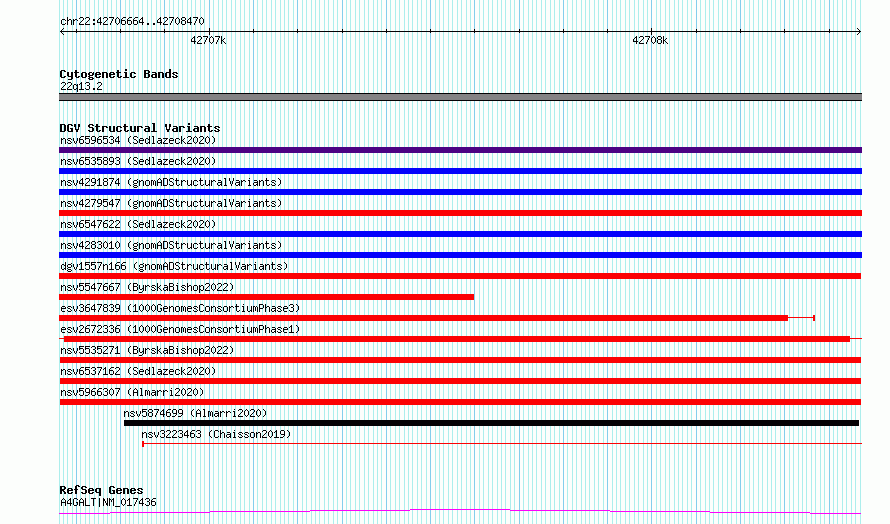The width and height of the screenshot is (890, 524).
Task: Open the A4GALT|NM_017436 gene label
Action: (108, 502)
